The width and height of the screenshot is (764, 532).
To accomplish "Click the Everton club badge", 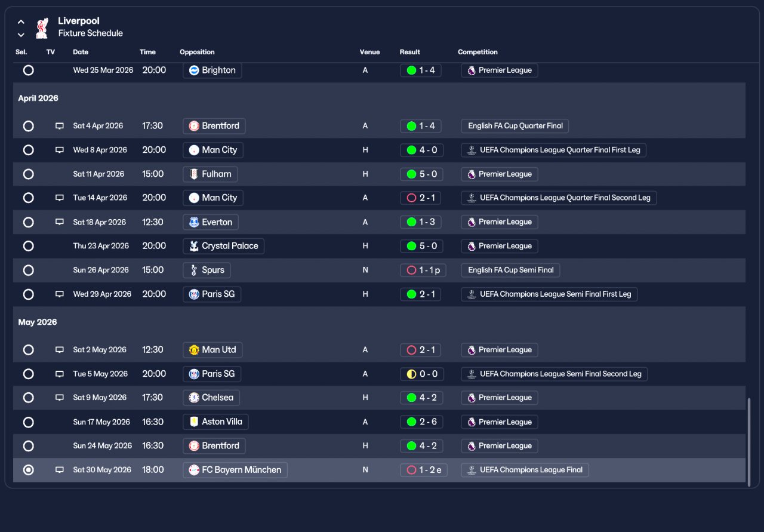I will click(193, 222).
